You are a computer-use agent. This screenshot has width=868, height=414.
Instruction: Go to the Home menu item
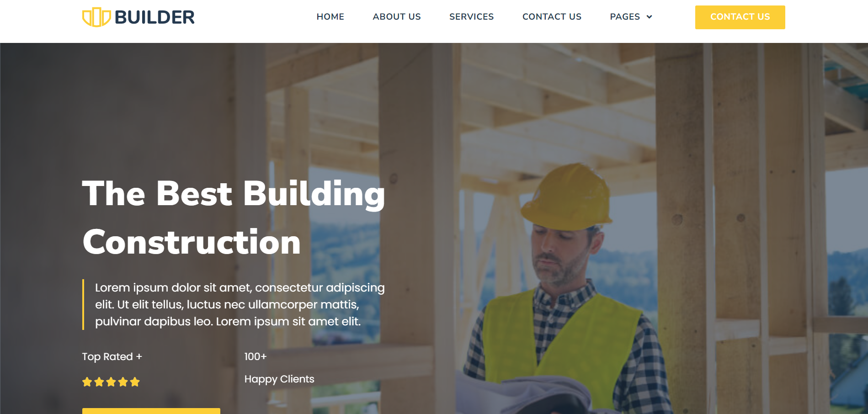tap(330, 17)
